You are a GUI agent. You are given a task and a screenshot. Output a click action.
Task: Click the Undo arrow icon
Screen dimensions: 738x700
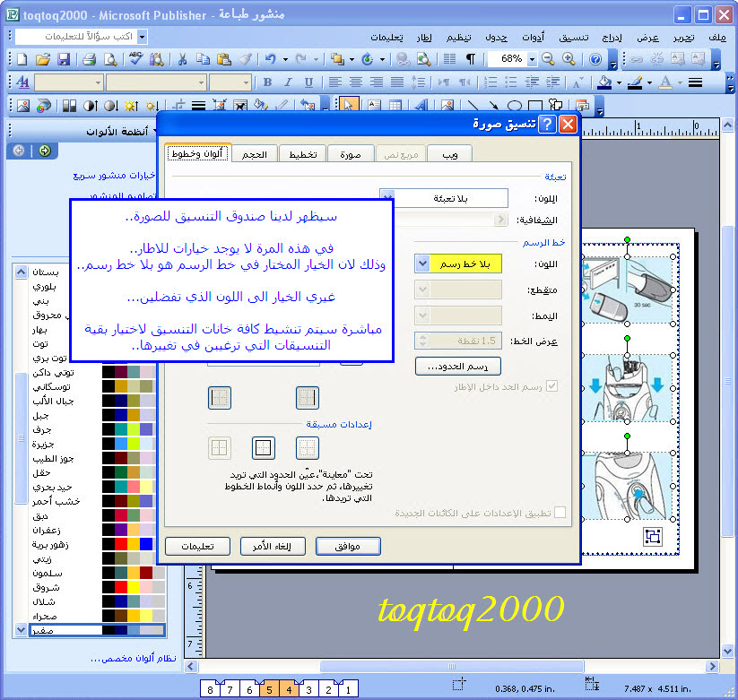270,59
